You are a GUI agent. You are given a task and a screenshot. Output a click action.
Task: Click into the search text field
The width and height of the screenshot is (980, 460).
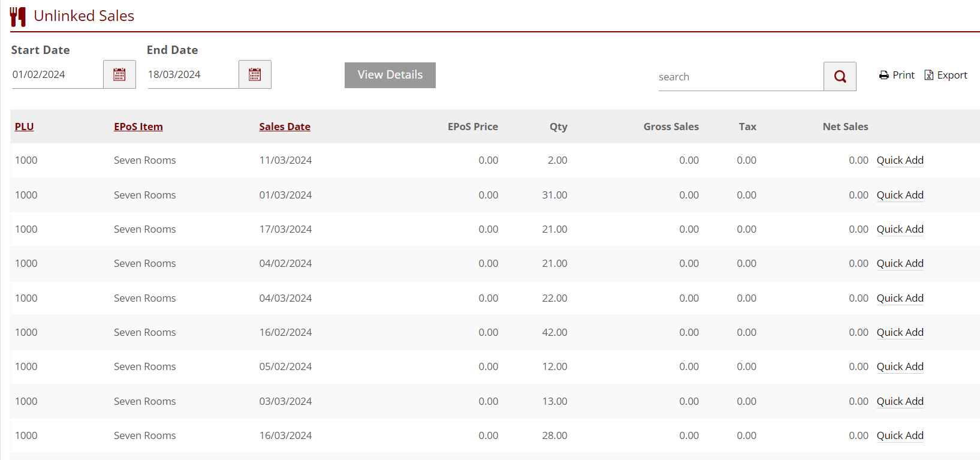(x=740, y=77)
